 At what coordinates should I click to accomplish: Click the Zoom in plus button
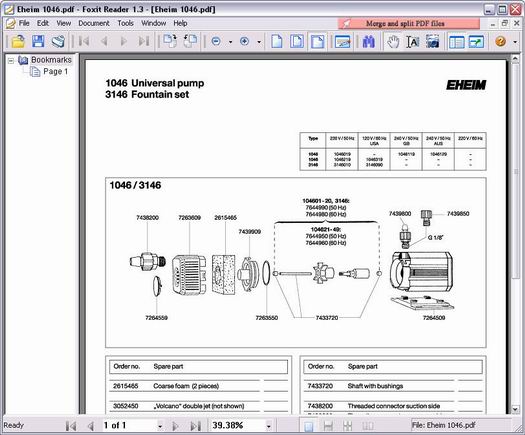[x=244, y=42]
